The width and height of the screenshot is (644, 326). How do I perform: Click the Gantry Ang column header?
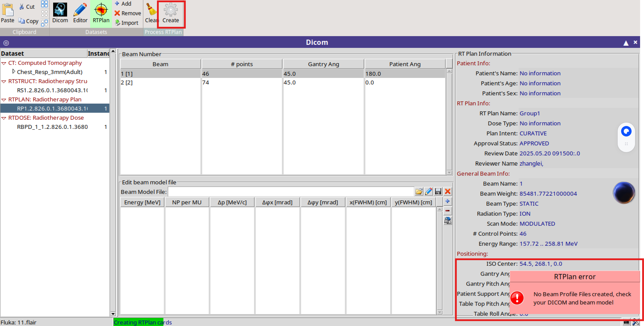[323, 64]
